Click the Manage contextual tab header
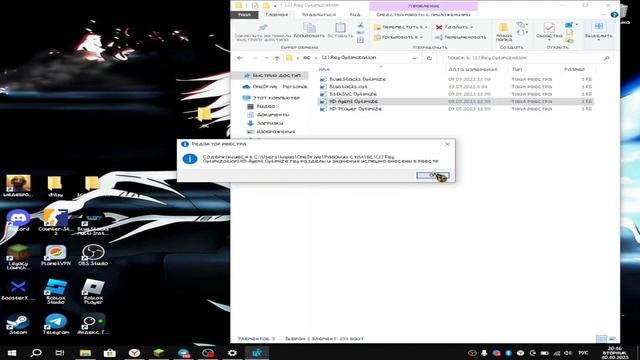 pyautogui.click(x=423, y=6)
